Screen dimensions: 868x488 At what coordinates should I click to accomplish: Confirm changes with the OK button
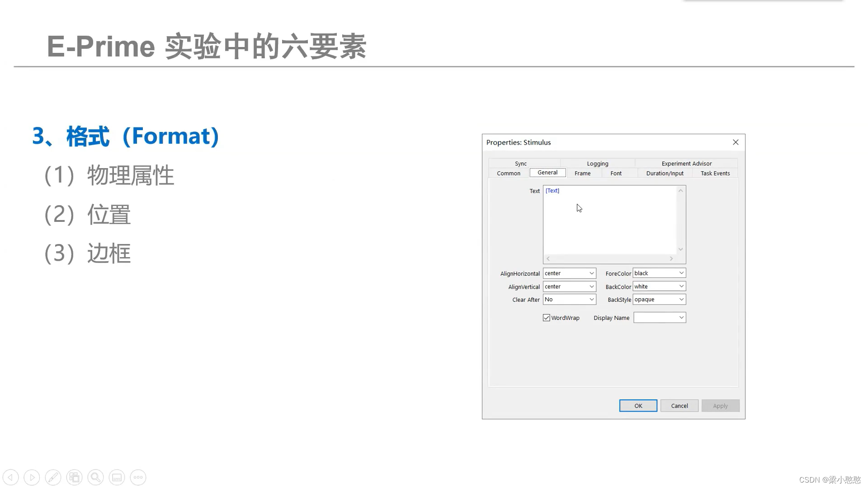[638, 405]
